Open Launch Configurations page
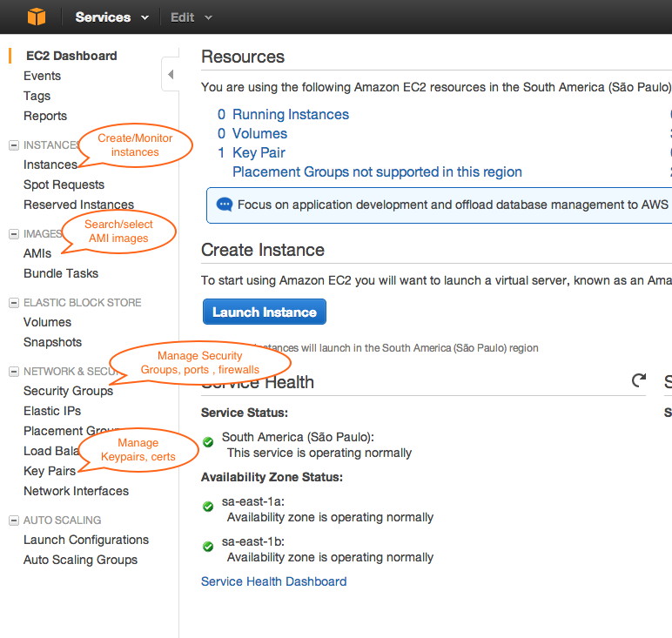 tap(86, 540)
